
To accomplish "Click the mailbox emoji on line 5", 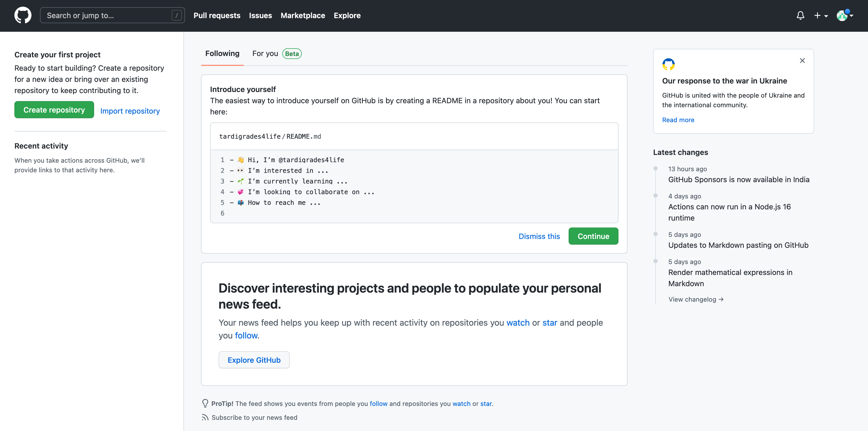I will [240, 202].
